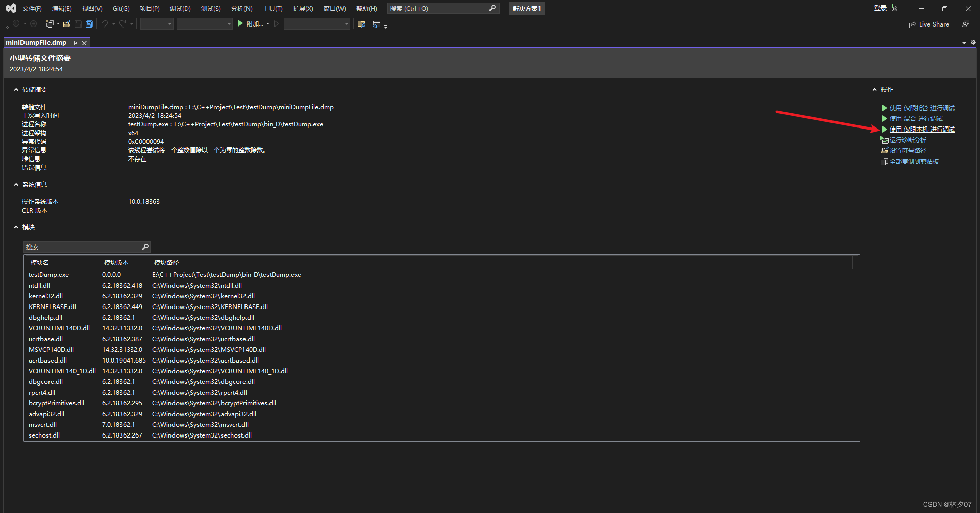Collapse the 转储摘要 section
The width and height of the screenshot is (980, 513).
pyautogui.click(x=16, y=90)
